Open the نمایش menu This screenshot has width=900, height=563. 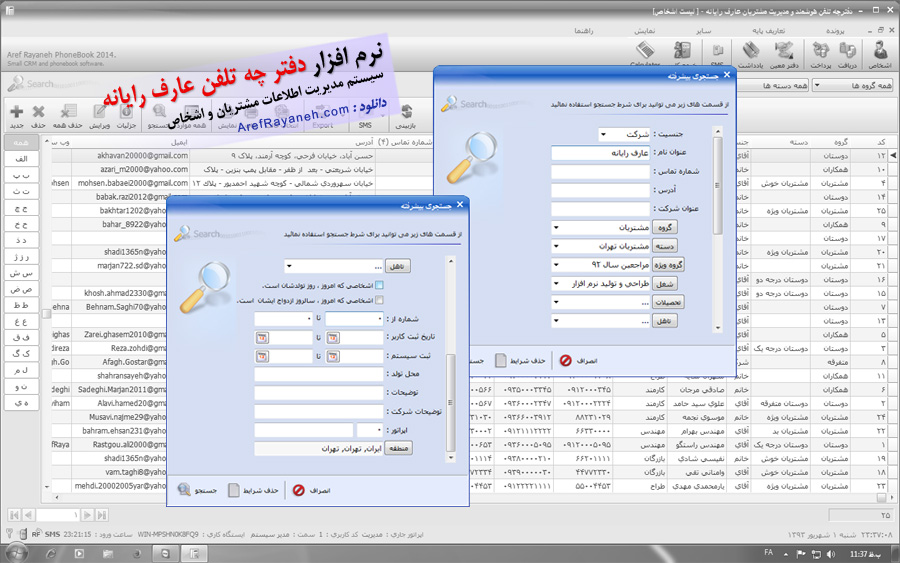point(644,30)
